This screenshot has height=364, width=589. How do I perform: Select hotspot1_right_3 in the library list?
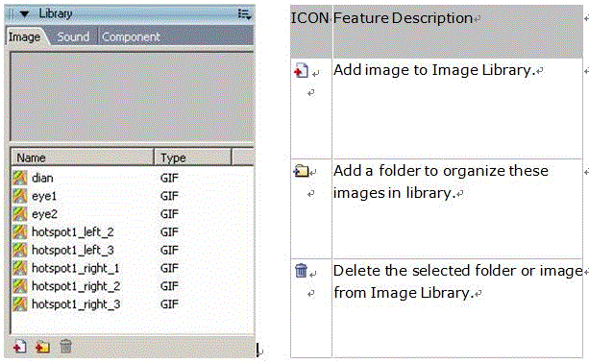coord(132,303)
